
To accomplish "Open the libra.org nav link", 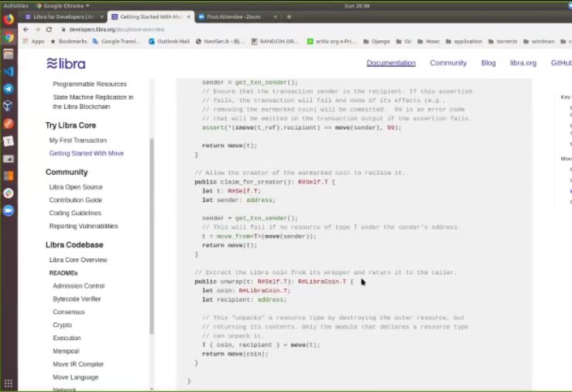I will pyautogui.click(x=523, y=63).
